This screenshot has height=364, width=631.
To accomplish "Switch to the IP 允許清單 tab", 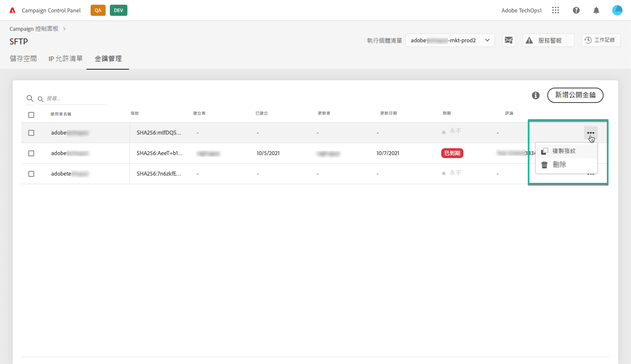I will click(x=65, y=59).
